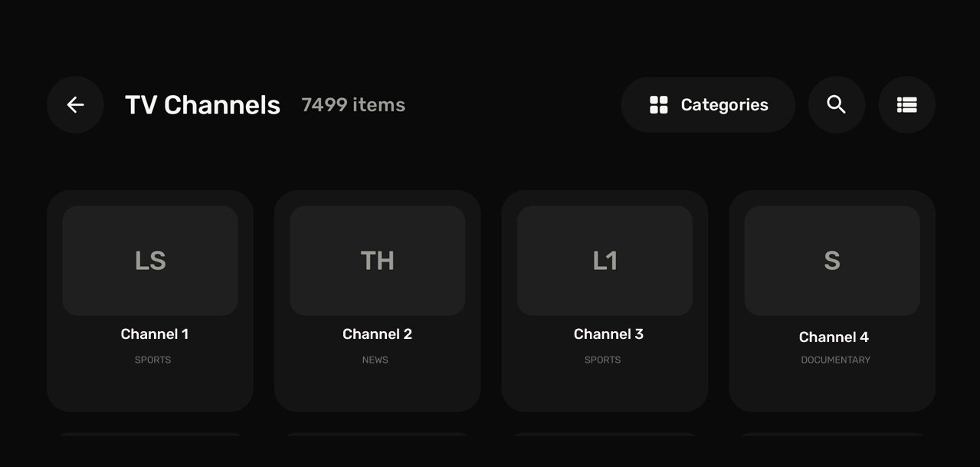
Task: Open search with the magnifier icon
Action: click(837, 105)
